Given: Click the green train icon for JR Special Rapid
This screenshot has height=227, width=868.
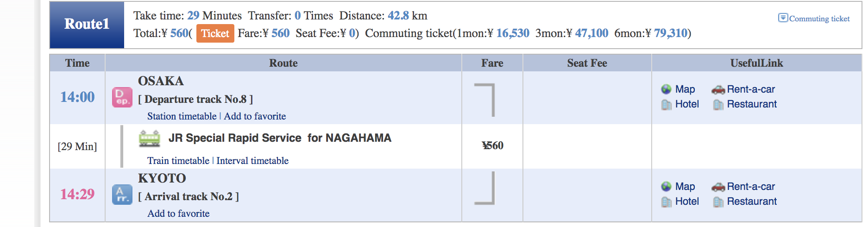Looking at the screenshot, I should (150, 139).
